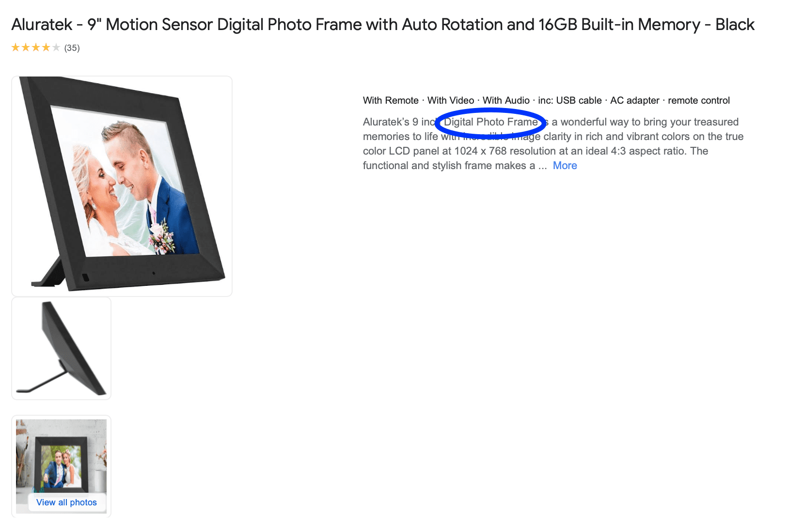Expand description with the More link

coord(565,166)
